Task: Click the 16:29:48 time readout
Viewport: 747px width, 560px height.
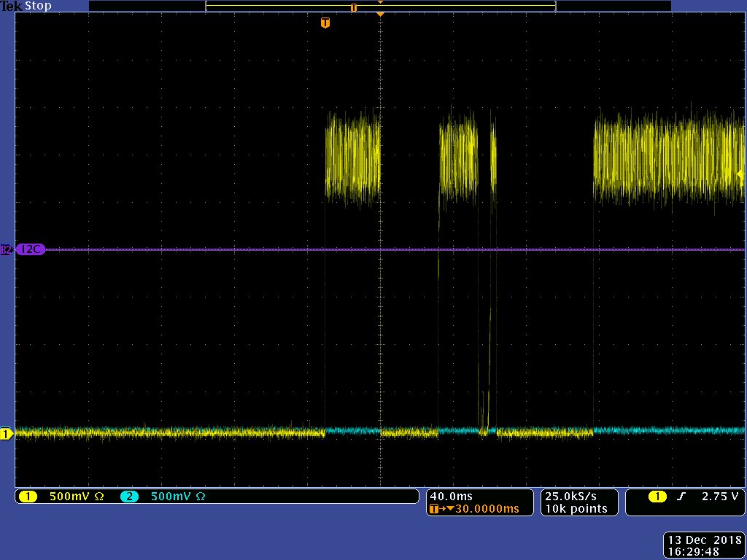Action: coord(694,552)
